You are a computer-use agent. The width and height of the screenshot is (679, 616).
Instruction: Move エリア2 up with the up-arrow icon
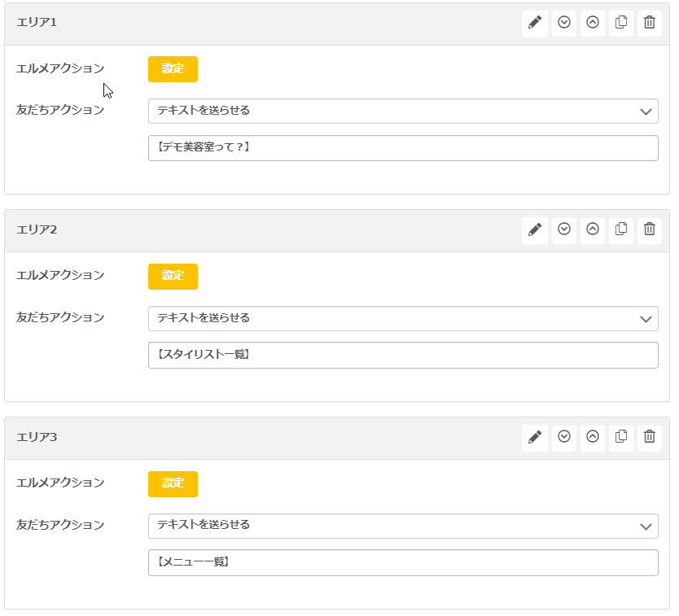pos(592,230)
